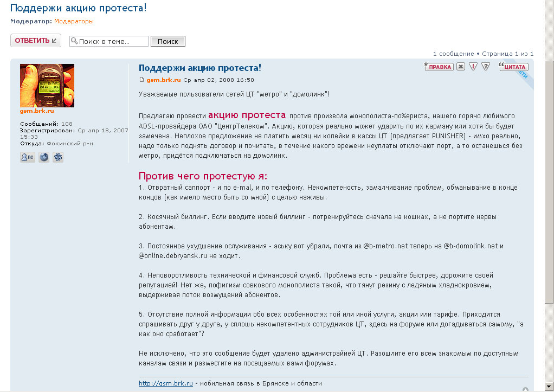Open post information question mark icon

[486, 67]
